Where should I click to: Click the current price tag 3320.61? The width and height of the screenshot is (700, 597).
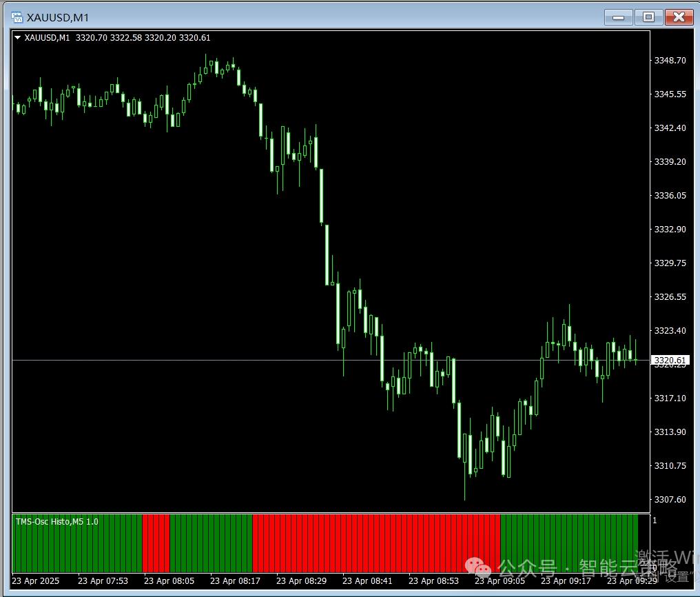pos(670,360)
